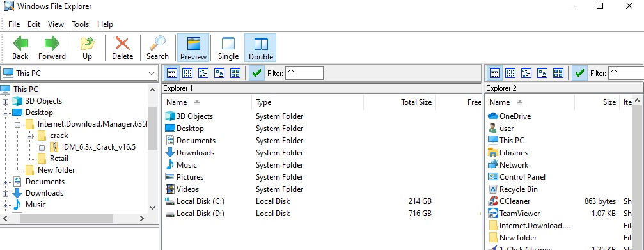Toggle the Preview pane button

[193, 48]
